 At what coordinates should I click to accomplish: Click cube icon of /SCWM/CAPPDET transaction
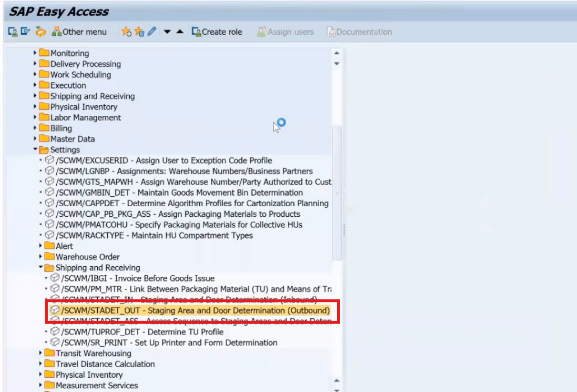click(49, 203)
